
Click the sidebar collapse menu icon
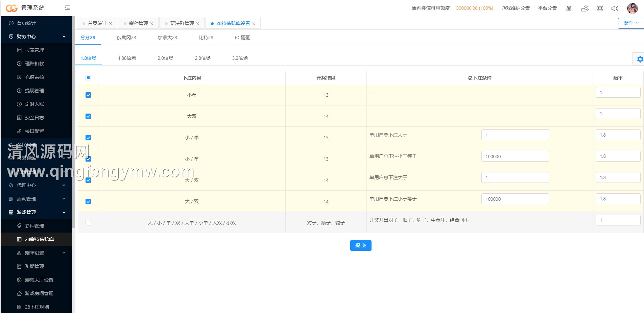click(67, 8)
